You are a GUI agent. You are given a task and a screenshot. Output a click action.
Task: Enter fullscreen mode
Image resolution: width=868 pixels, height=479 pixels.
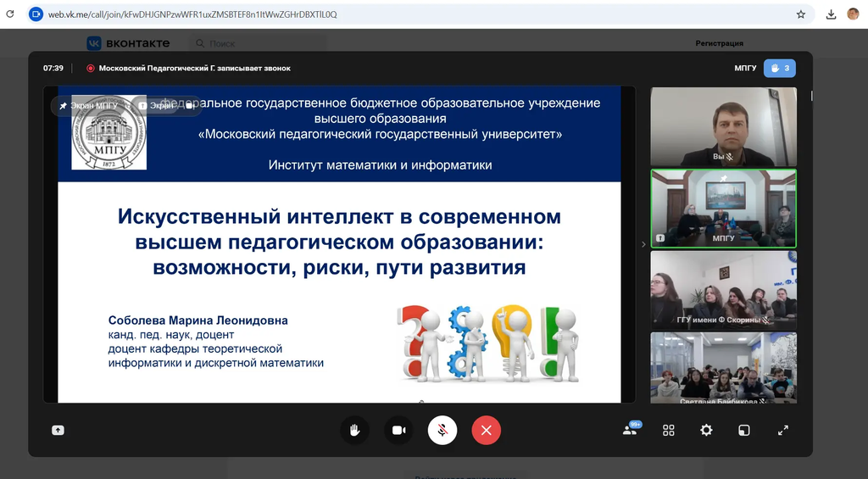pyautogui.click(x=783, y=430)
